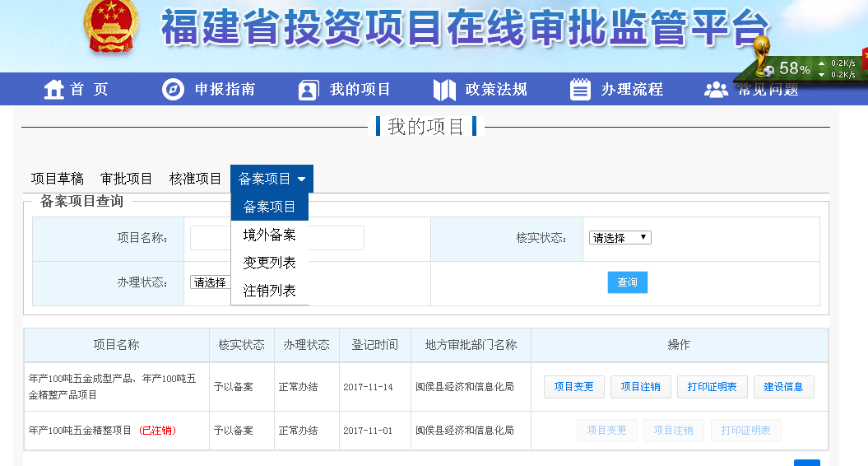Click the 办理状态 column header
868x466 pixels.
click(307, 345)
